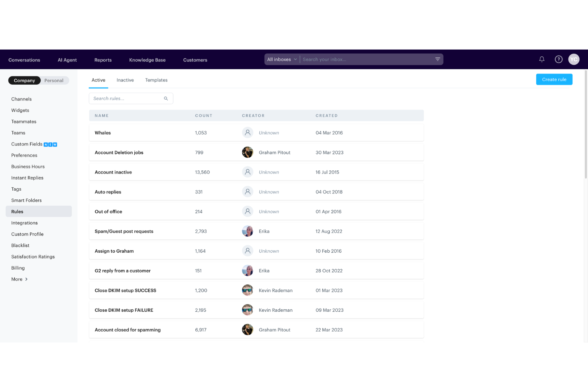Switch settings view to Personal
588x392 pixels.
click(x=54, y=80)
